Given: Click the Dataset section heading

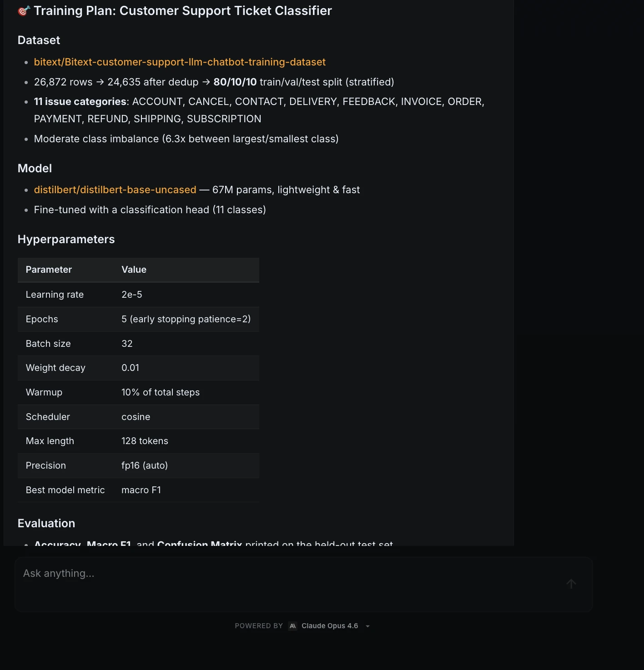Looking at the screenshot, I should (x=39, y=40).
